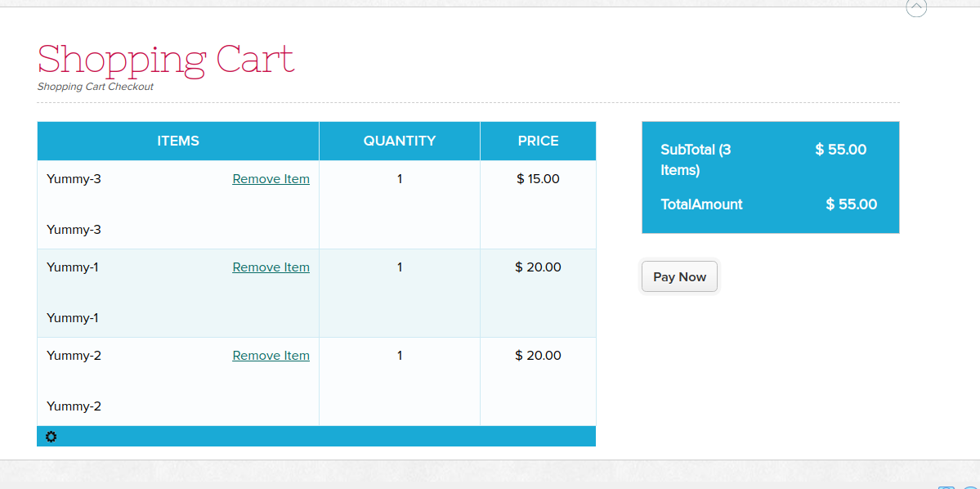
Task: Click the gear icon below the cart table
Action: tap(51, 437)
